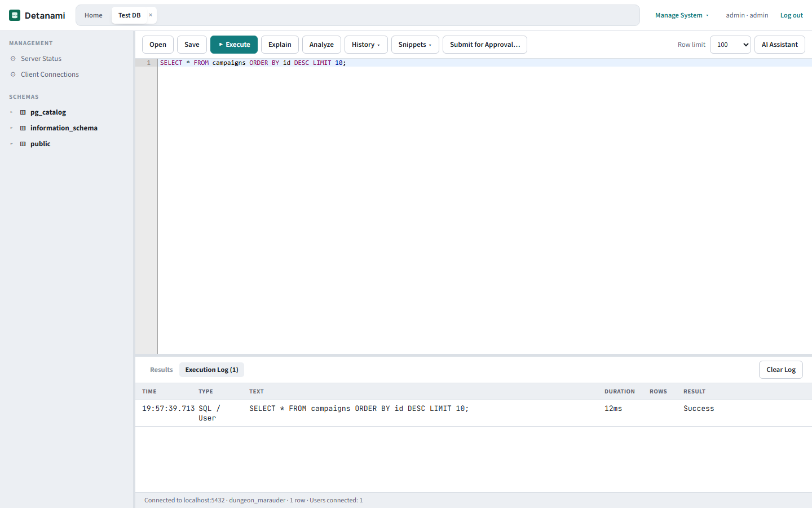This screenshot has width=812, height=508.
Task: Expand the pg_catalog schema arrow
Action: 11,112
